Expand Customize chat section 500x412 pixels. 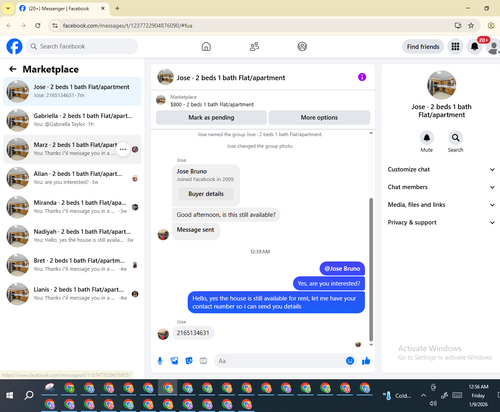coord(441,169)
